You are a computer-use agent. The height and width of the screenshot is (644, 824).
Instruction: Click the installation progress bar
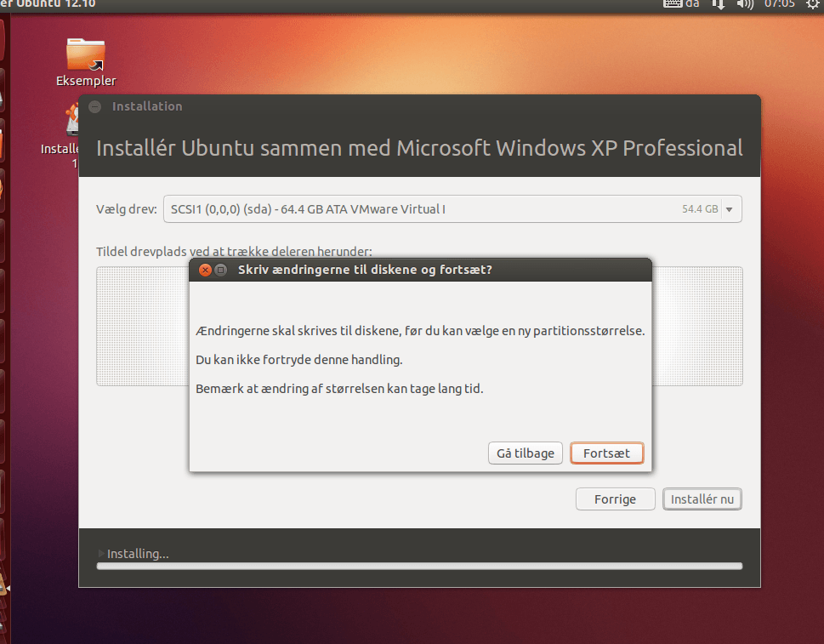point(419,566)
